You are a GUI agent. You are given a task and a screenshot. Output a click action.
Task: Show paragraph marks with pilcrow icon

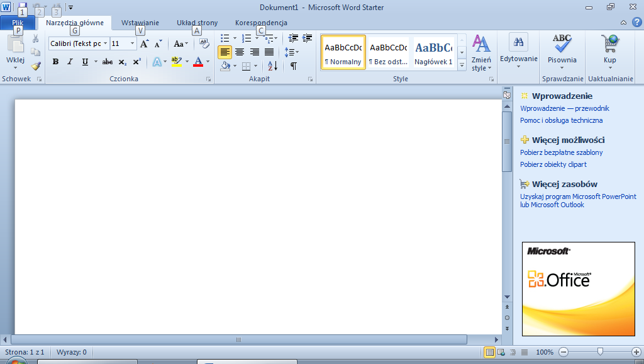click(x=293, y=65)
